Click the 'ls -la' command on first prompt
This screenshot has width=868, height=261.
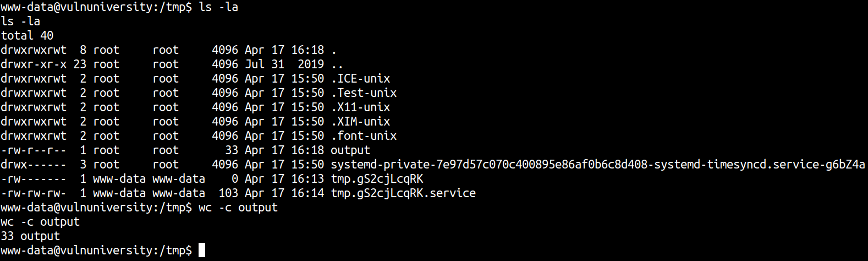218,7
